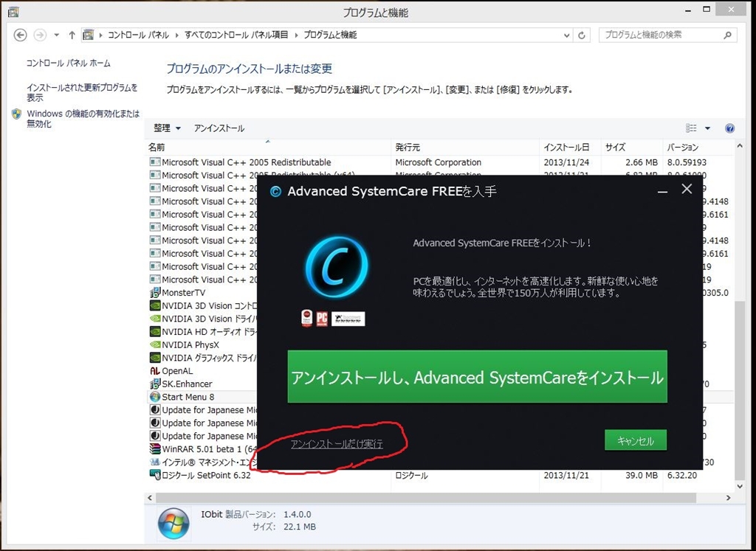Select the ロジクール SetPoint 6.32 entry
The image size is (756, 551).
coord(439,475)
